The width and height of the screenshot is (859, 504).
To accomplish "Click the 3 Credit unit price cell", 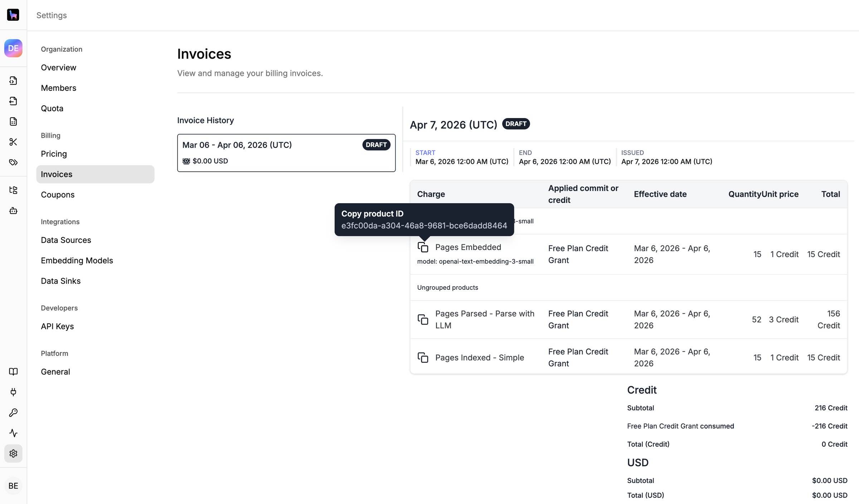I will (x=783, y=319).
